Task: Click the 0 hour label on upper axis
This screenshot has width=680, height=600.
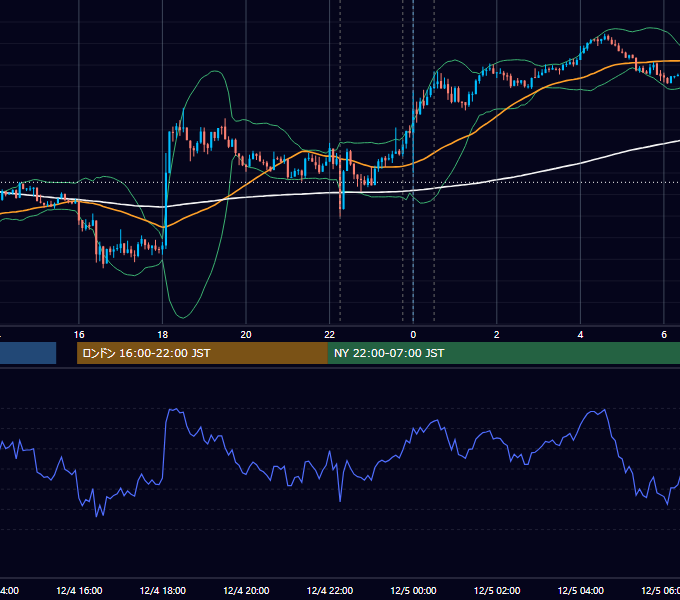Action: click(413, 335)
